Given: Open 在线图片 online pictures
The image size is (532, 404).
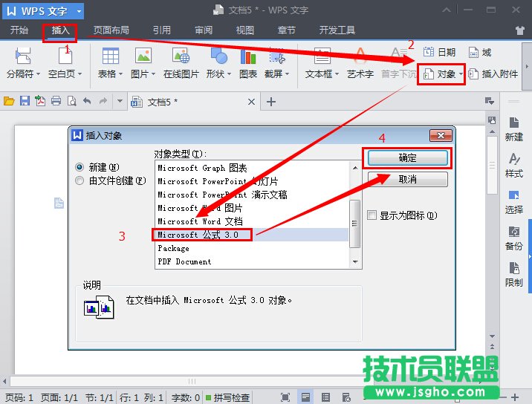Looking at the screenshot, I should 181,56.
